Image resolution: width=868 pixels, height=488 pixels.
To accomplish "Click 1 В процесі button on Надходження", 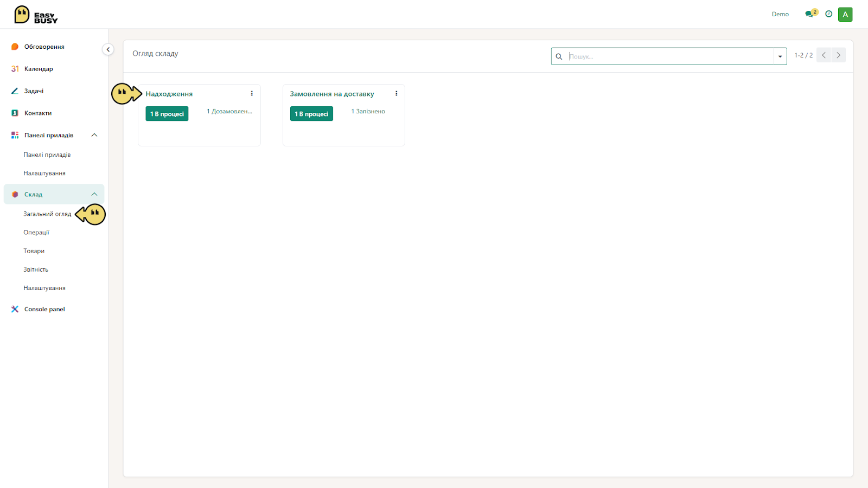I will pos(167,114).
